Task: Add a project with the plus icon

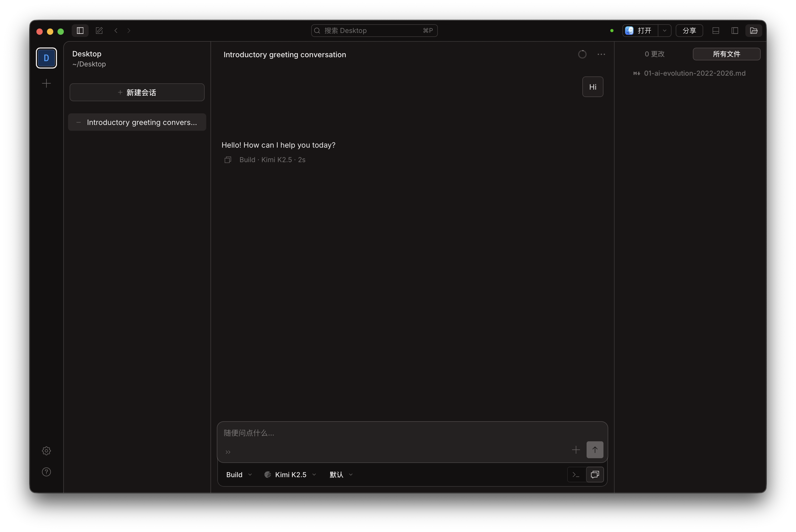Action: pyautogui.click(x=46, y=84)
